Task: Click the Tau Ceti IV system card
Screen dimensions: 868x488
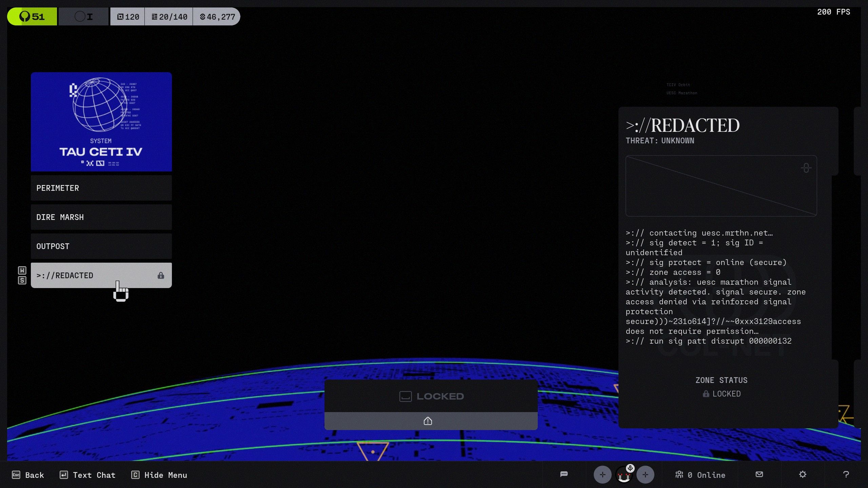Action: 101,122
